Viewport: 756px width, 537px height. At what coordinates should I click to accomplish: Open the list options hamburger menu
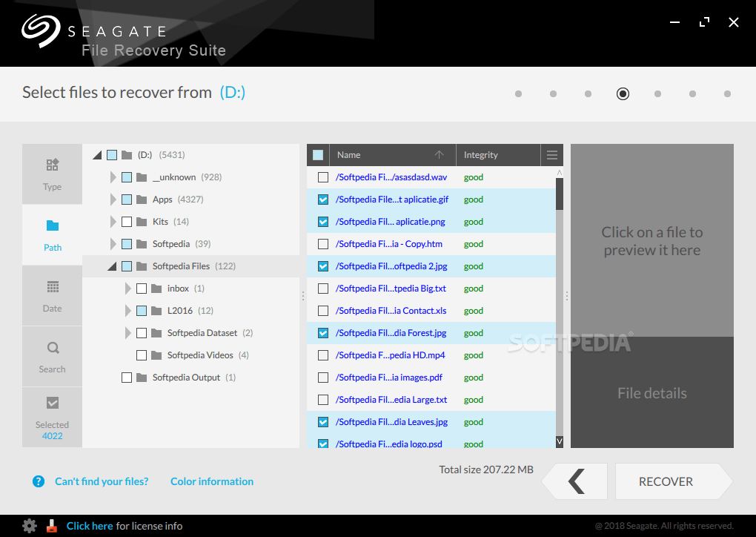[x=552, y=154]
